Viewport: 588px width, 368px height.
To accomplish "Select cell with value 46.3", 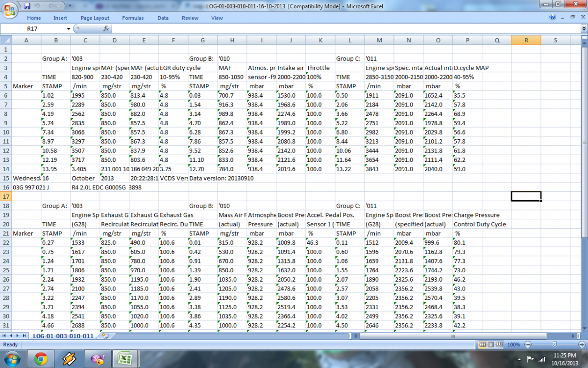I will tap(320, 242).
